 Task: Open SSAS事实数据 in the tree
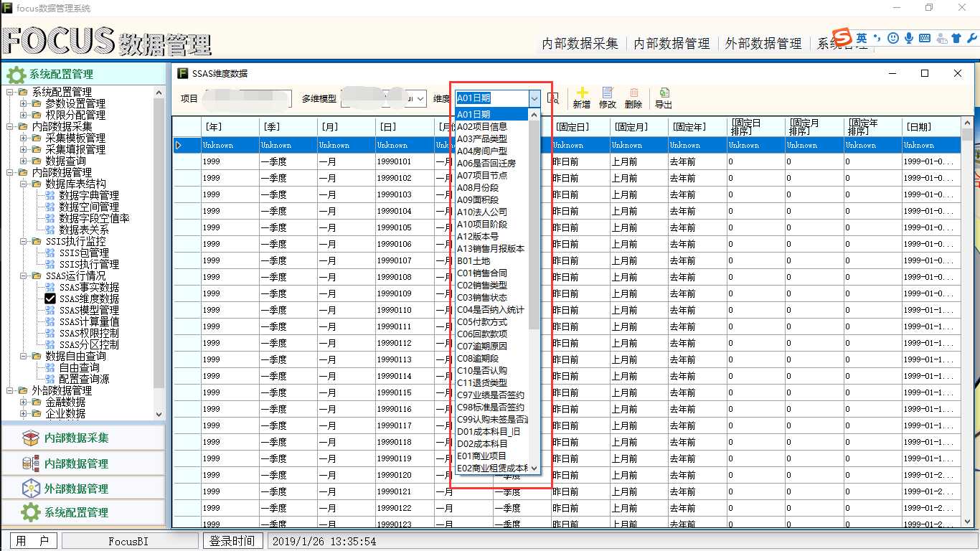[89, 287]
